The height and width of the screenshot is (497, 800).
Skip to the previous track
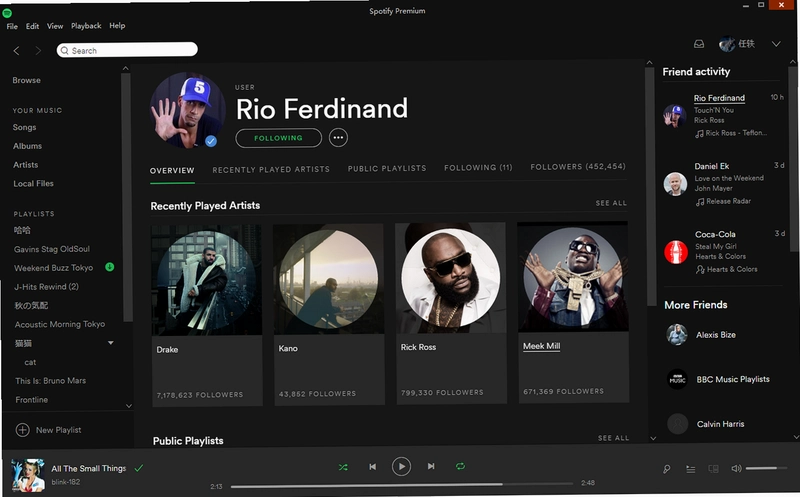372,466
